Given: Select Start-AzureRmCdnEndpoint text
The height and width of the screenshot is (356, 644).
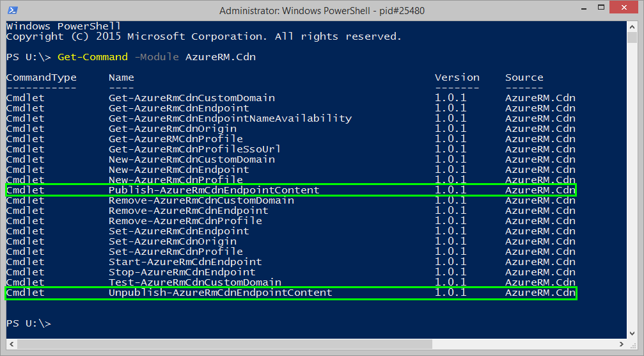Looking at the screenshot, I should pyautogui.click(x=185, y=262).
